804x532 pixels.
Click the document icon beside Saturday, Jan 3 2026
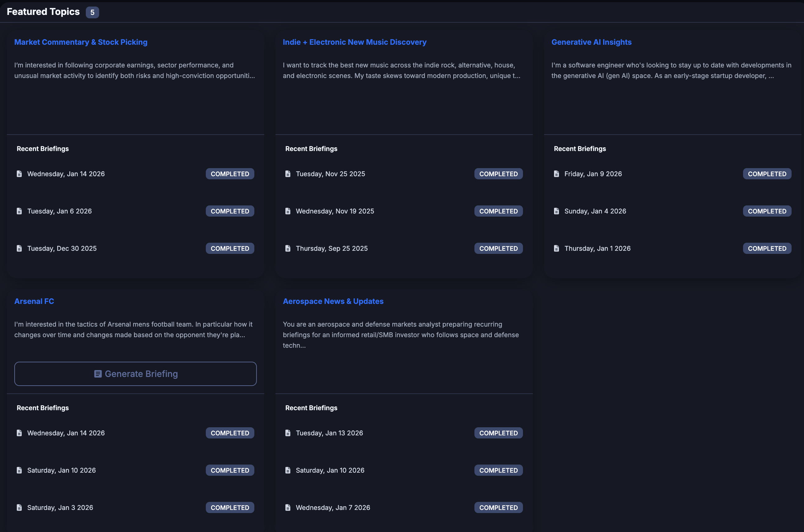[19, 507]
